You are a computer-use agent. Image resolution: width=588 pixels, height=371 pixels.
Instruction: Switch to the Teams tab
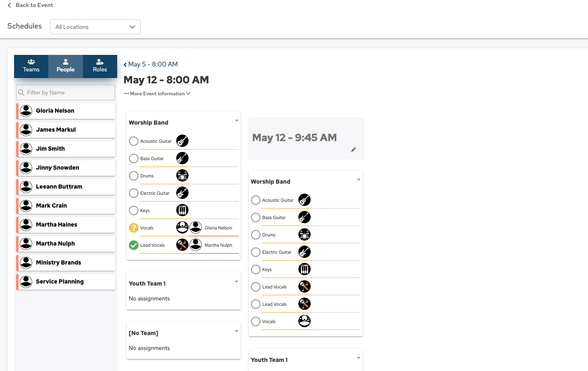click(x=31, y=66)
